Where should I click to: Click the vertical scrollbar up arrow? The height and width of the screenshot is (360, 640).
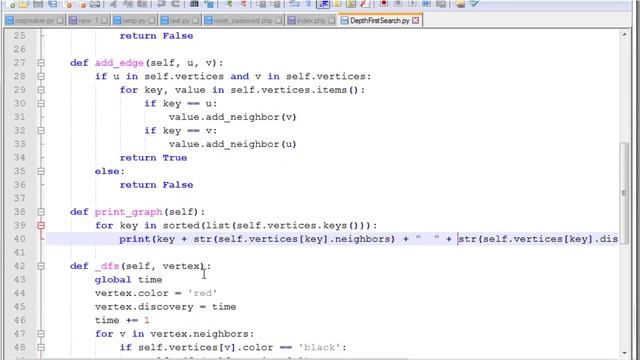click(624, 35)
